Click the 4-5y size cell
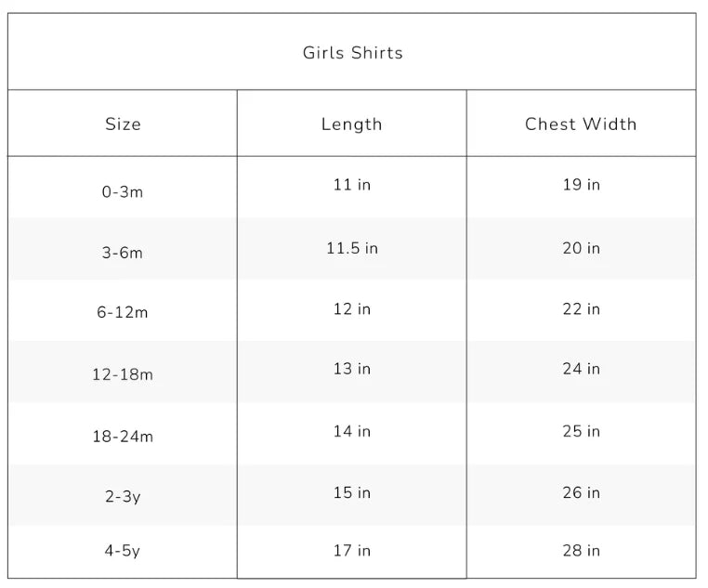 tap(123, 551)
